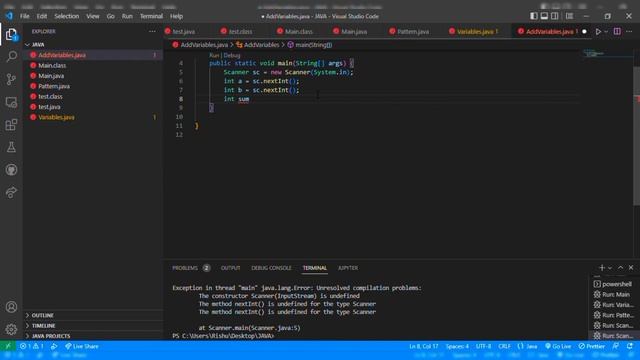Click the Run CodeLens above main
This screenshot has height=360, width=640.
pyautogui.click(x=214, y=55)
